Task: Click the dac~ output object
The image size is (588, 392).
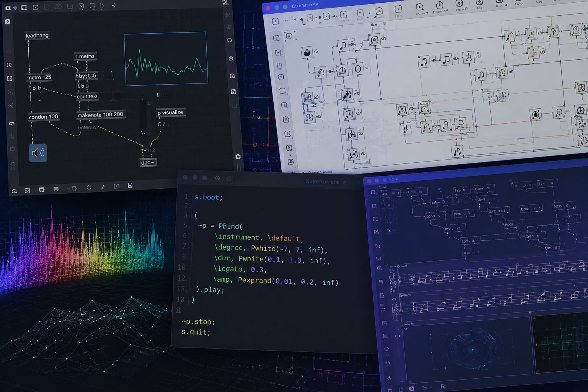Action: point(148,163)
